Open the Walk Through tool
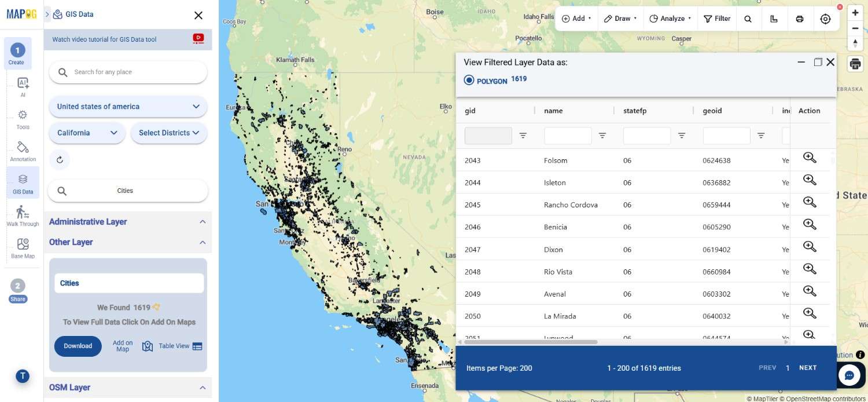Screen dimensions: 868x402 pyautogui.click(x=23, y=215)
